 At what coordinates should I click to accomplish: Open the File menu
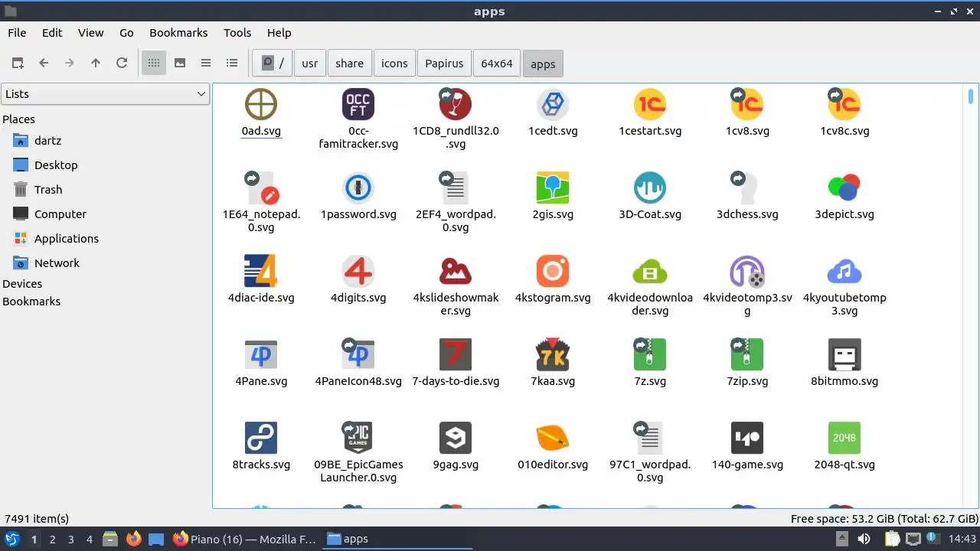tap(17, 33)
